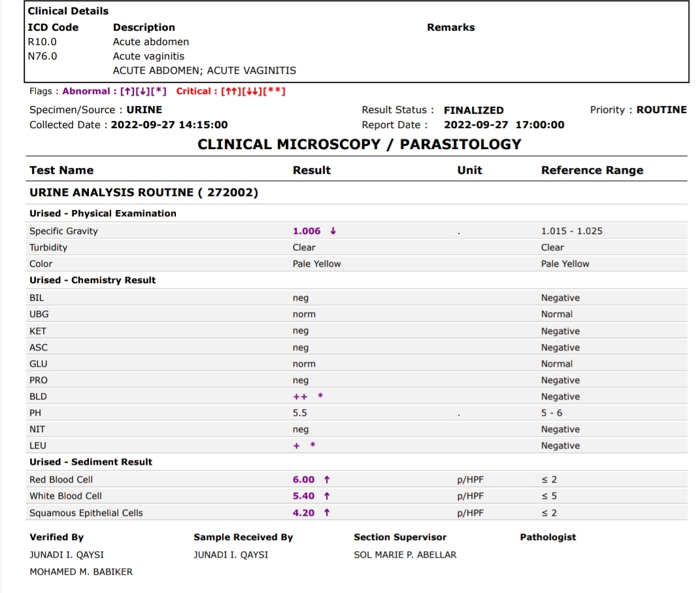Click the down arrow flag beside 1.006

333,231
